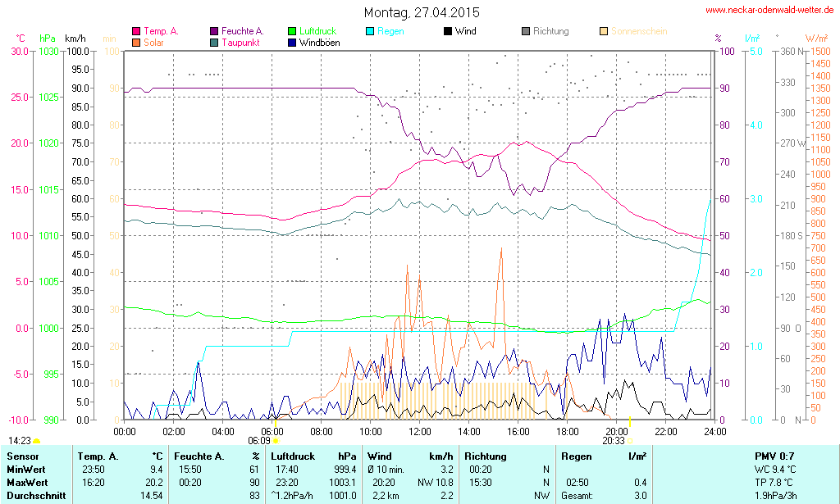Click the 12:00 time axis label
This screenshot has height=504, width=840.
tap(420, 431)
